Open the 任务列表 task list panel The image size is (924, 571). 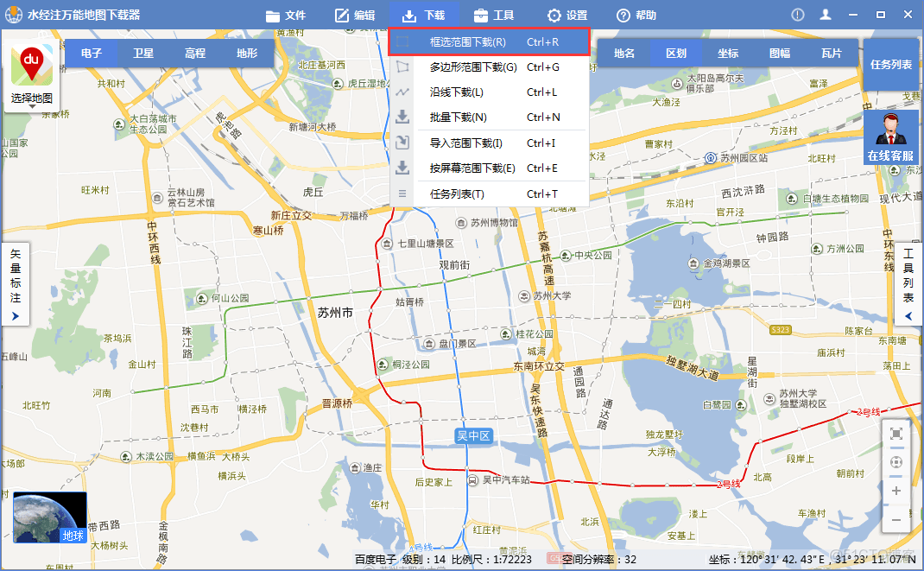click(890, 62)
